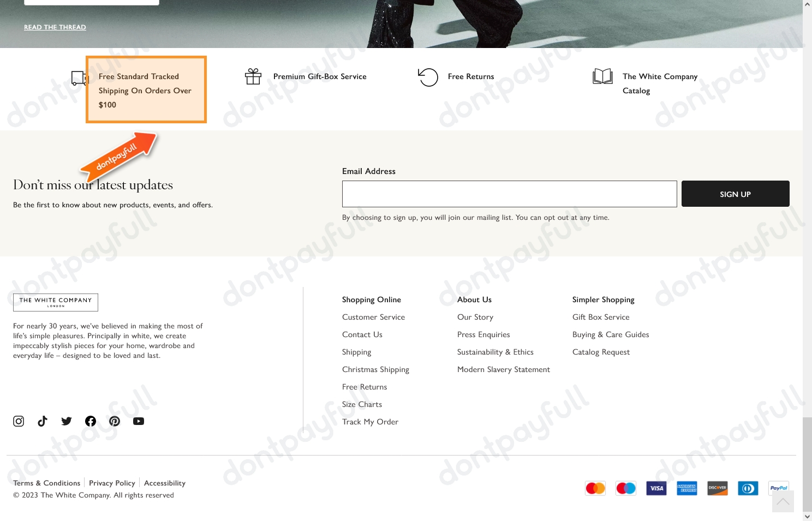Select the catalog book icon
This screenshot has height=521, width=812.
[602, 76]
